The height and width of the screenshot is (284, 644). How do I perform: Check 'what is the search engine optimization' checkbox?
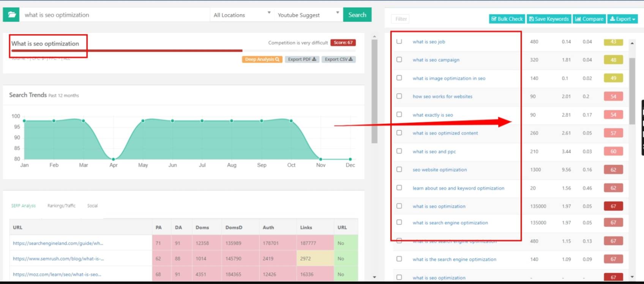click(x=399, y=259)
